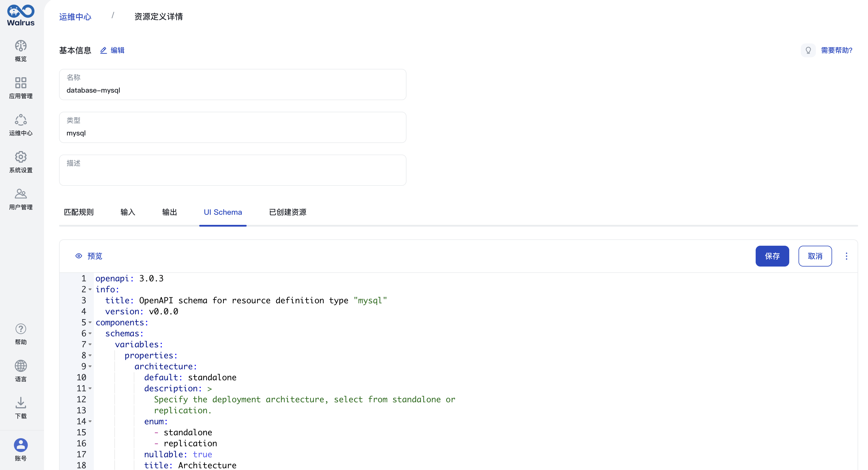Collapse the components block on line 5
868x470 pixels.
(x=90, y=322)
